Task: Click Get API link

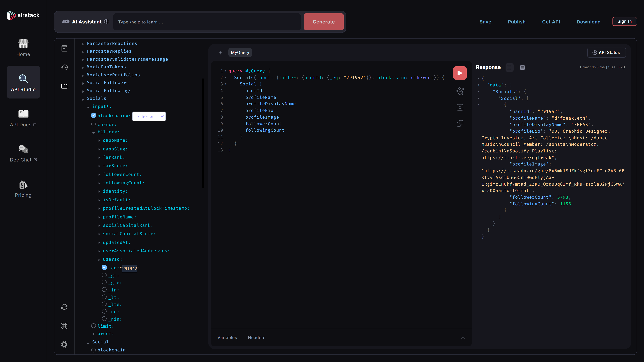Action: tap(551, 22)
